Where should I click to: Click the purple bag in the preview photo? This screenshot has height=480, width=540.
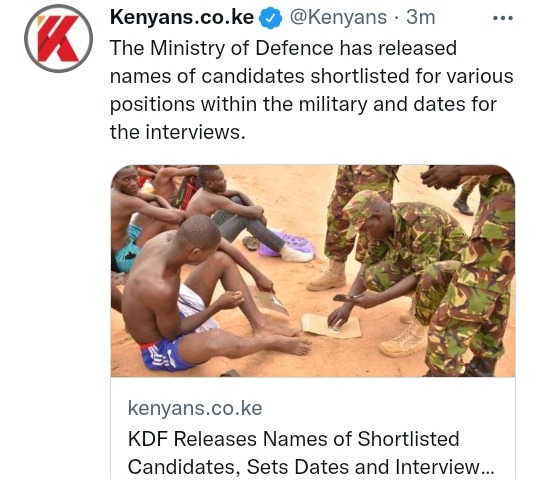287,244
